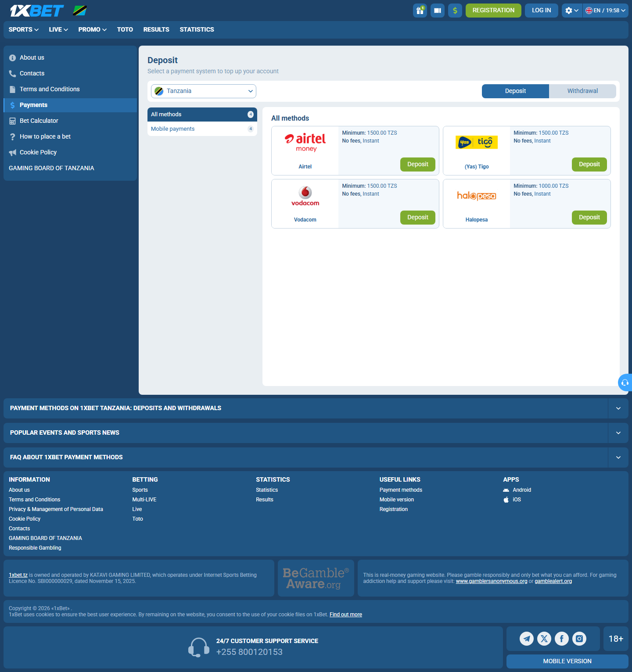Switch to the Deposit tab
Image resolution: width=632 pixels, height=672 pixels.
pyautogui.click(x=515, y=91)
